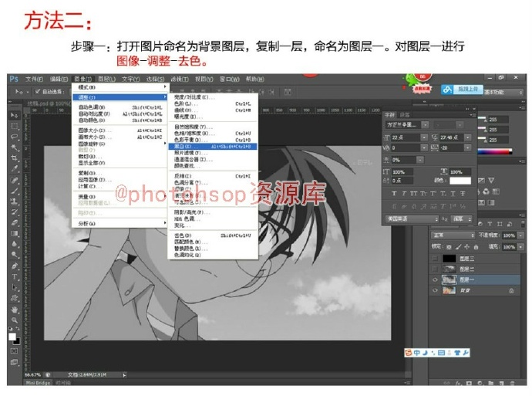
Task: Click the vertical scale 100% field
Action: tap(402, 172)
